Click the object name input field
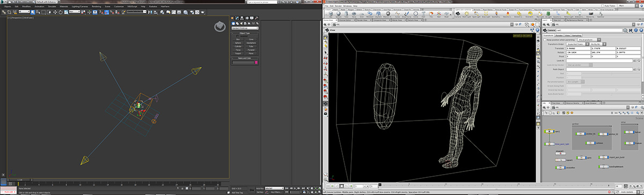This screenshot has height=195, width=644. pyautogui.click(x=243, y=63)
